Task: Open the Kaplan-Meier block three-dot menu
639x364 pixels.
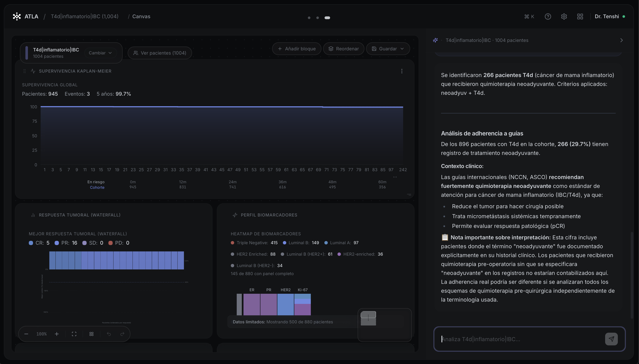Action: click(x=402, y=71)
